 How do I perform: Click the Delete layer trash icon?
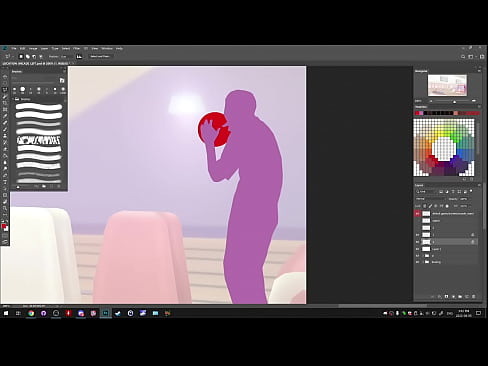tap(474, 296)
